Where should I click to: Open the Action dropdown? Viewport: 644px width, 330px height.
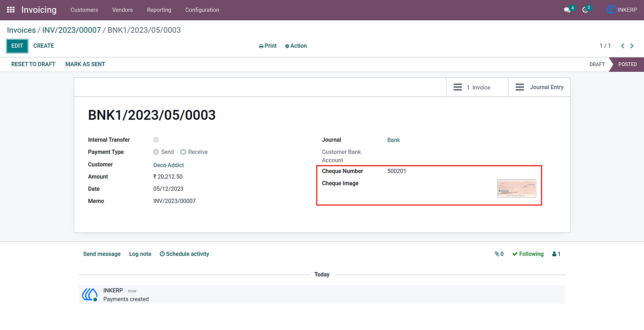click(296, 46)
